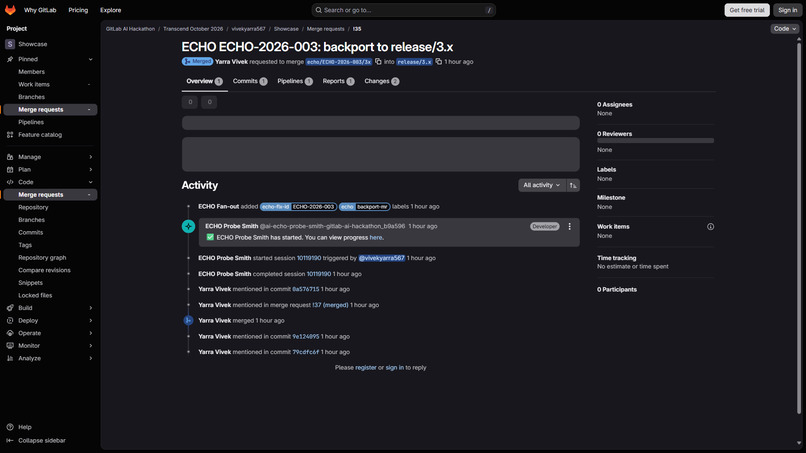Open merge request !37 (merged) link
Image resolution: width=806 pixels, height=453 pixels.
331,305
